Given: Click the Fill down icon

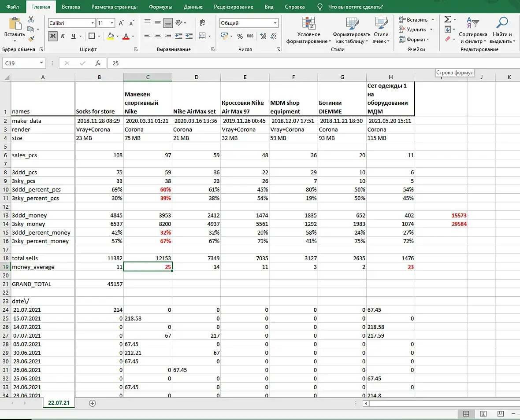Looking at the screenshot, I should point(447,29).
